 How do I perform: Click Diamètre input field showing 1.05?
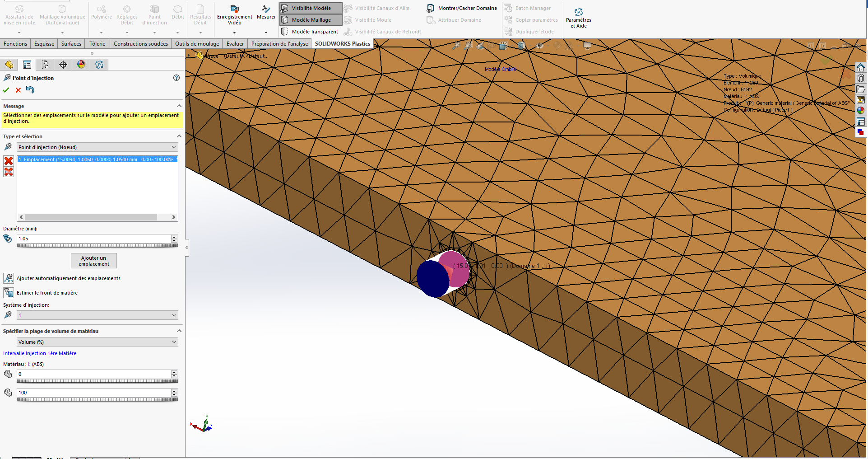click(94, 239)
